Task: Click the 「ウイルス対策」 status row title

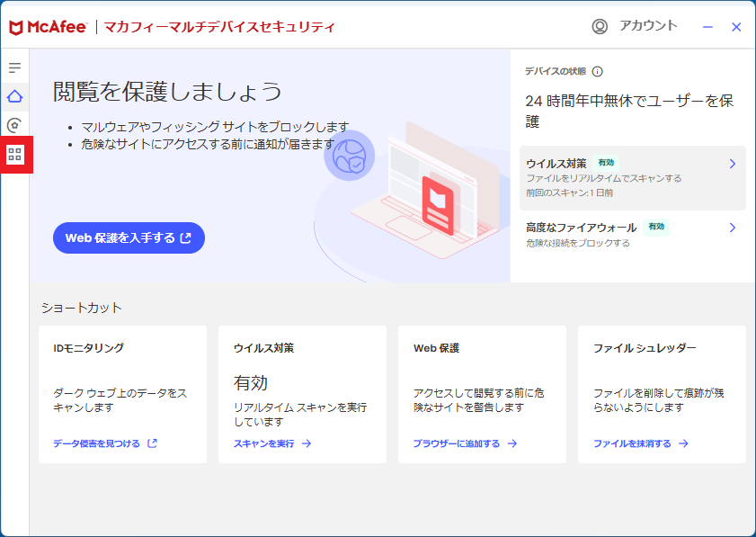Action: 556,164
